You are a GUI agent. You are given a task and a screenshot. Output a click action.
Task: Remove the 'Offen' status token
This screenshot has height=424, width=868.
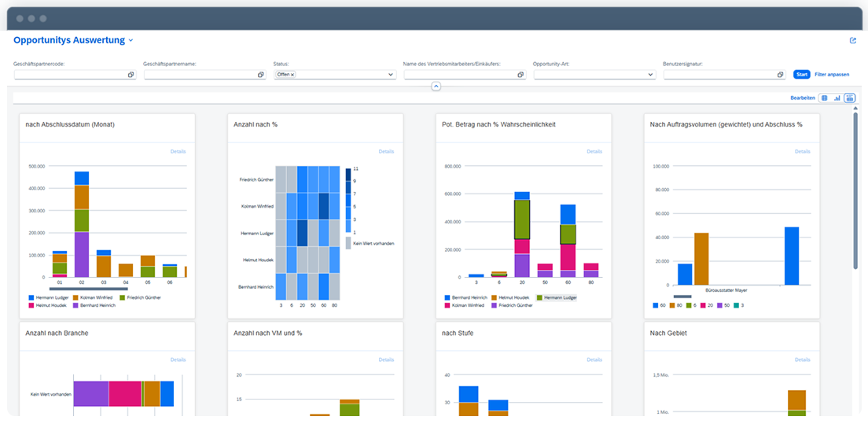(292, 75)
